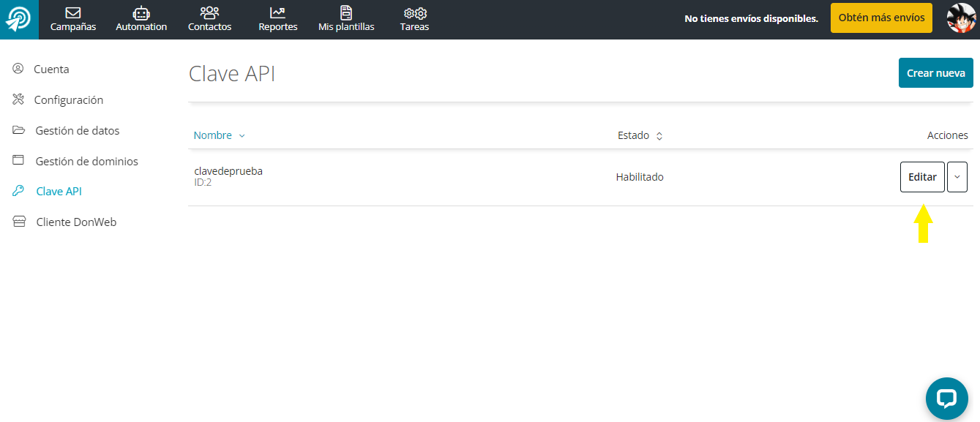Click the Obtén más envíos button

pyautogui.click(x=881, y=18)
